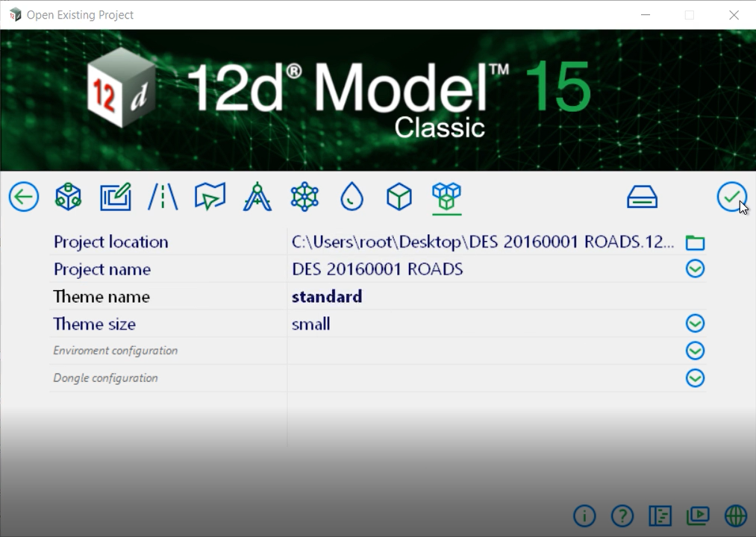Viewport: 756px width, 537px height.
Task: Minimize the Open Existing Project window
Action: click(x=646, y=15)
